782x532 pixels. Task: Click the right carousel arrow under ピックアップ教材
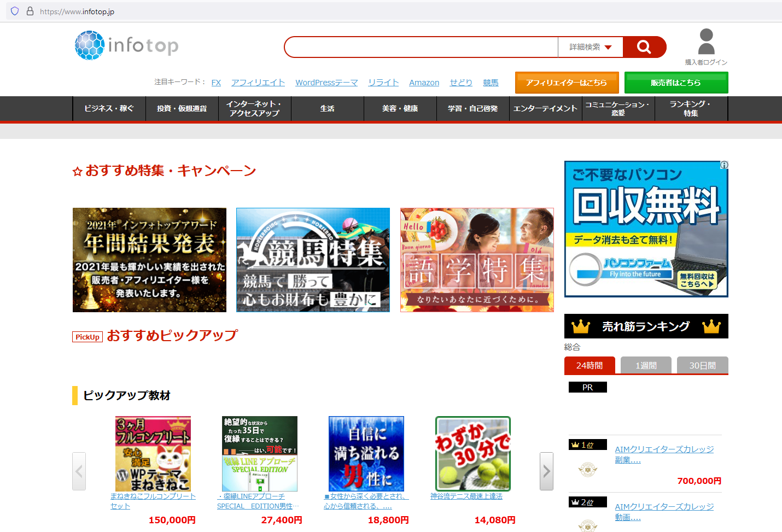[x=546, y=471]
